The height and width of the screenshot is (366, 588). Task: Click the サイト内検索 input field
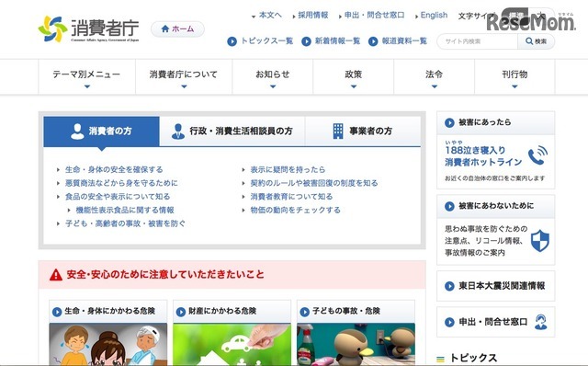click(x=478, y=41)
